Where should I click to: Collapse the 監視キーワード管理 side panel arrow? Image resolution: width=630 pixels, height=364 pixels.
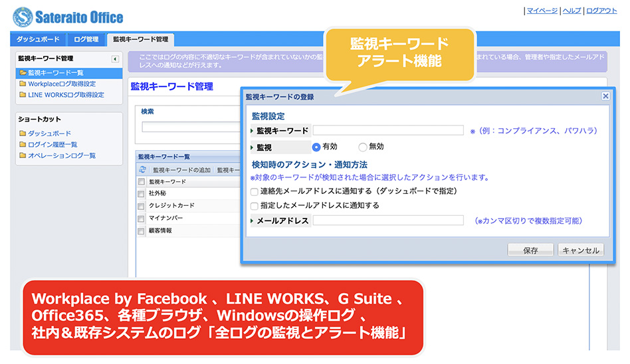tap(115, 59)
